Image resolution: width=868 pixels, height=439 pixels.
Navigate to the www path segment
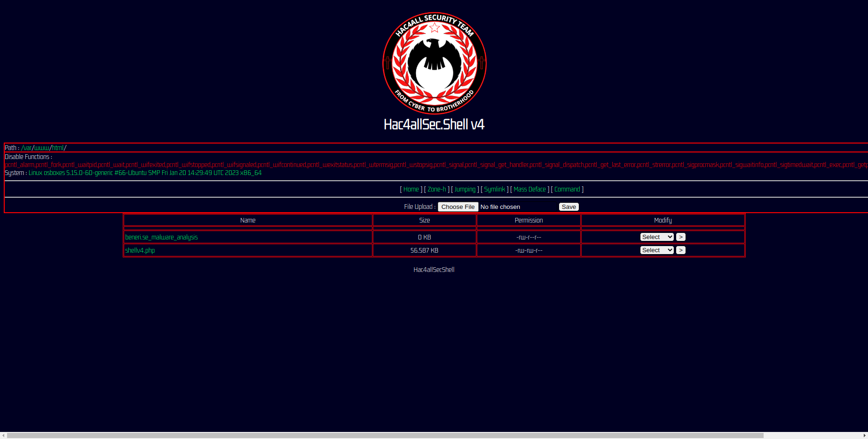point(42,148)
